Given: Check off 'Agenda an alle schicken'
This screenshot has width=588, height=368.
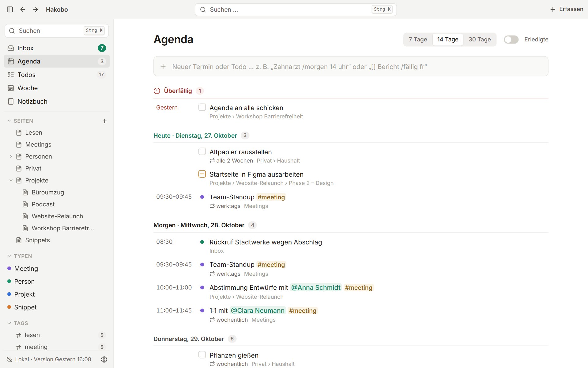Looking at the screenshot, I should 202,107.
